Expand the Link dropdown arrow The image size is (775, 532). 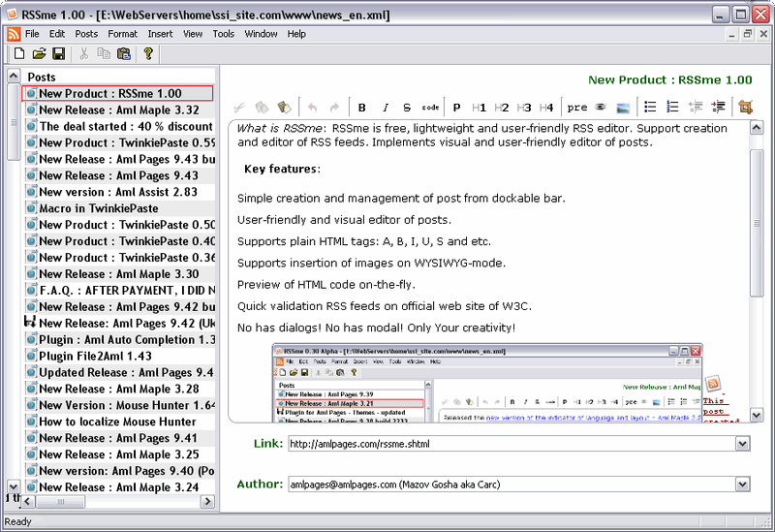tap(742, 444)
